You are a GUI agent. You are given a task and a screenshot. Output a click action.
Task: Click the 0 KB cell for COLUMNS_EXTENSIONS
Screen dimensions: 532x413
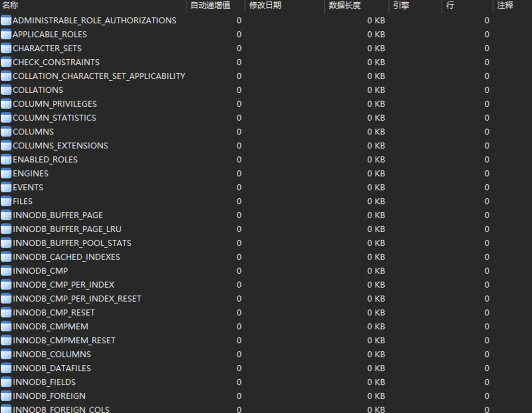(376, 146)
